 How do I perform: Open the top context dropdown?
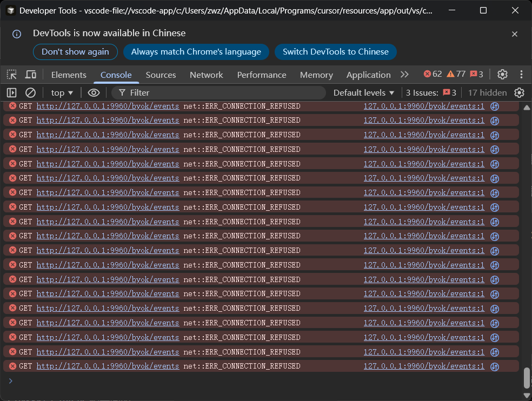62,92
